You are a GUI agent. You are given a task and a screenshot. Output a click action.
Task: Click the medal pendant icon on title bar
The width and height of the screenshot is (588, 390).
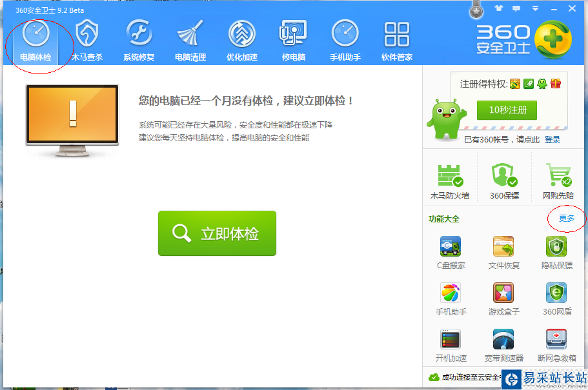click(476, 11)
